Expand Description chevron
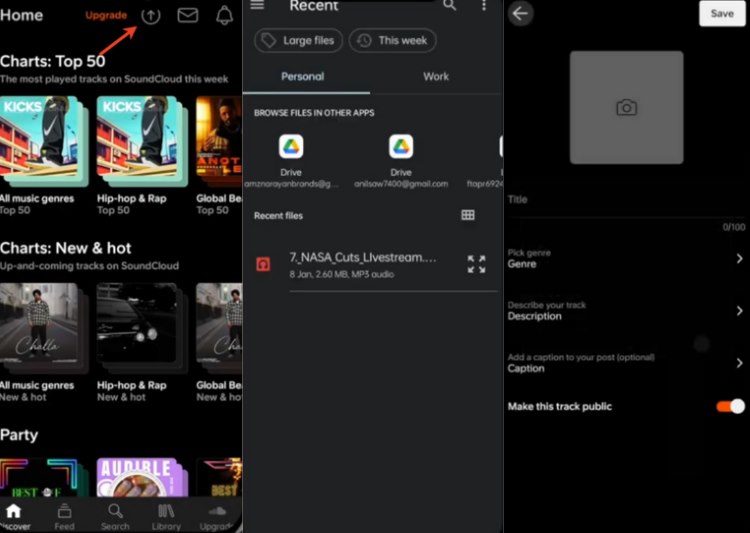This screenshot has height=533, width=750. point(739,311)
